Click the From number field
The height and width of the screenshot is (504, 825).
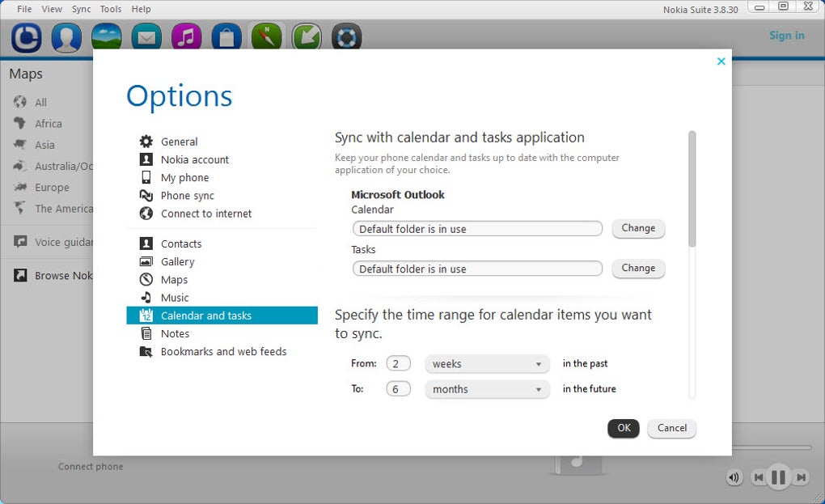pyautogui.click(x=398, y=363)
